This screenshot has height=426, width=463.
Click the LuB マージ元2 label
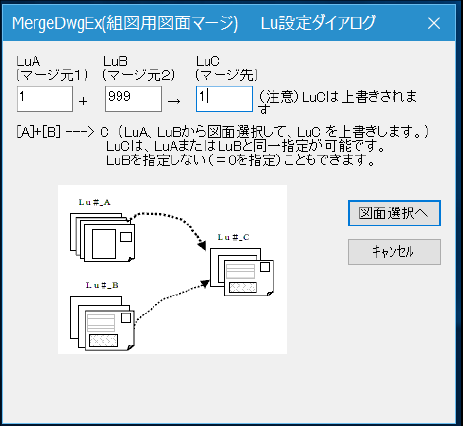click(139, 69)
